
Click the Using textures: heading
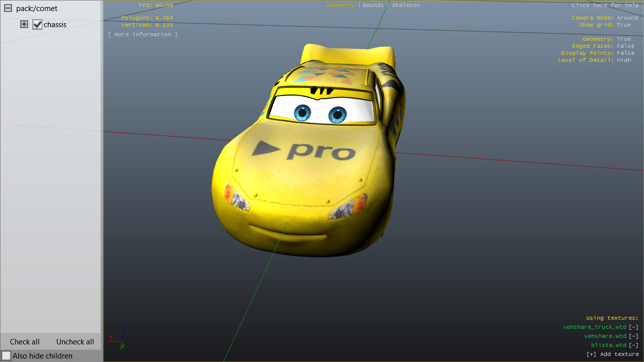click(x=612, y=318)
